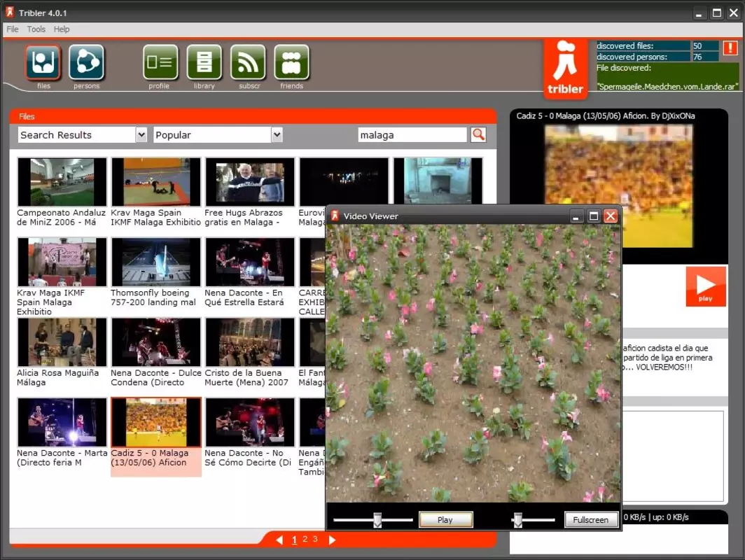Go to results page 1

coord(295,540)
